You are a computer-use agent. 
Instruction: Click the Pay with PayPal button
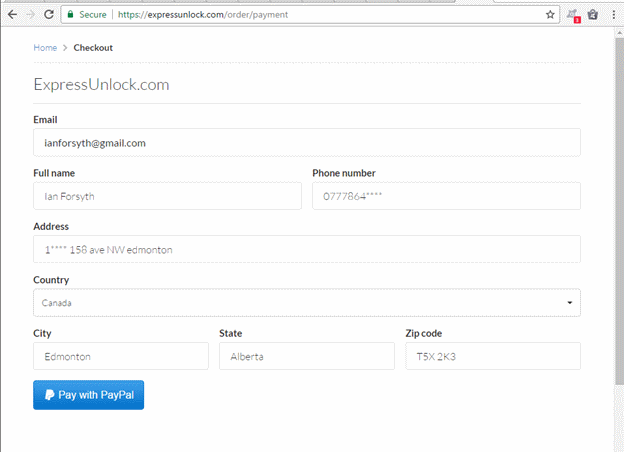89,395
